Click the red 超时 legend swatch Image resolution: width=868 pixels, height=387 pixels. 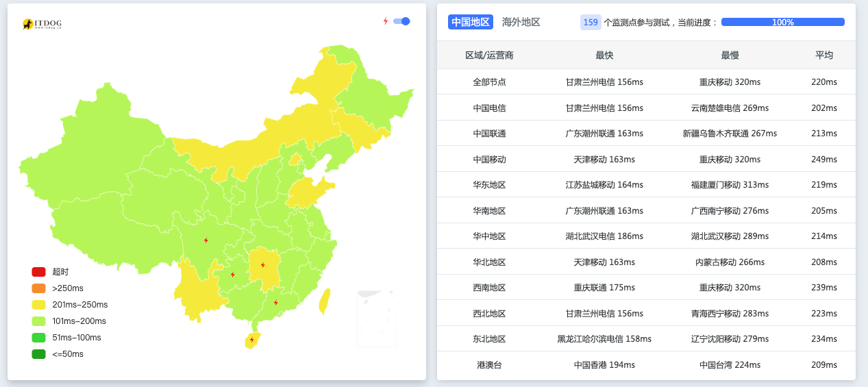pos(38,272)
